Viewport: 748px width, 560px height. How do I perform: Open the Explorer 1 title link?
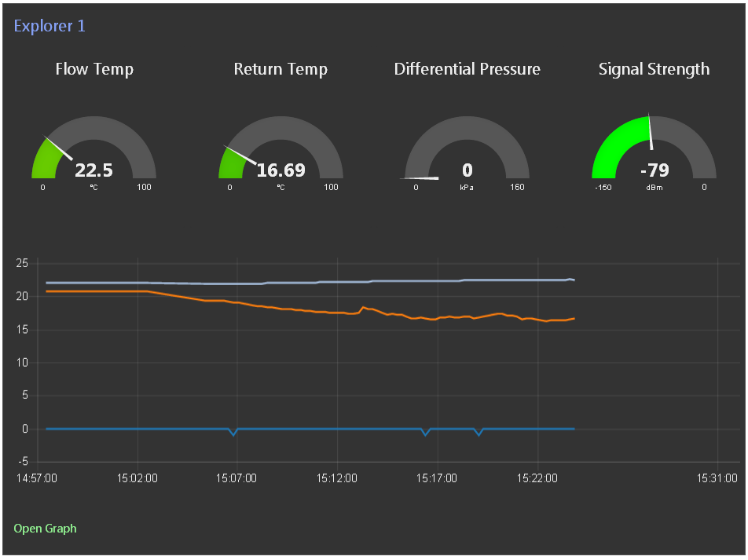click(x=49, y=26)
